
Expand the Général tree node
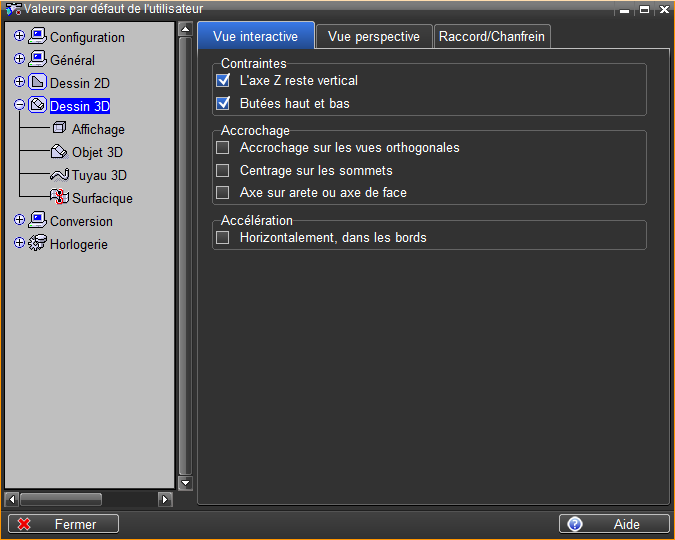pyautogui.click(x=19, y=59)
